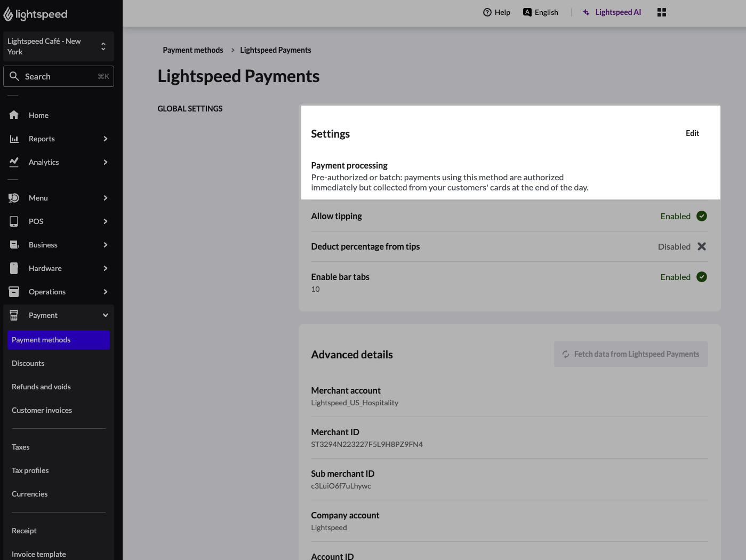Open the Lightspeed Café location switcher

(x=59, y=46)
